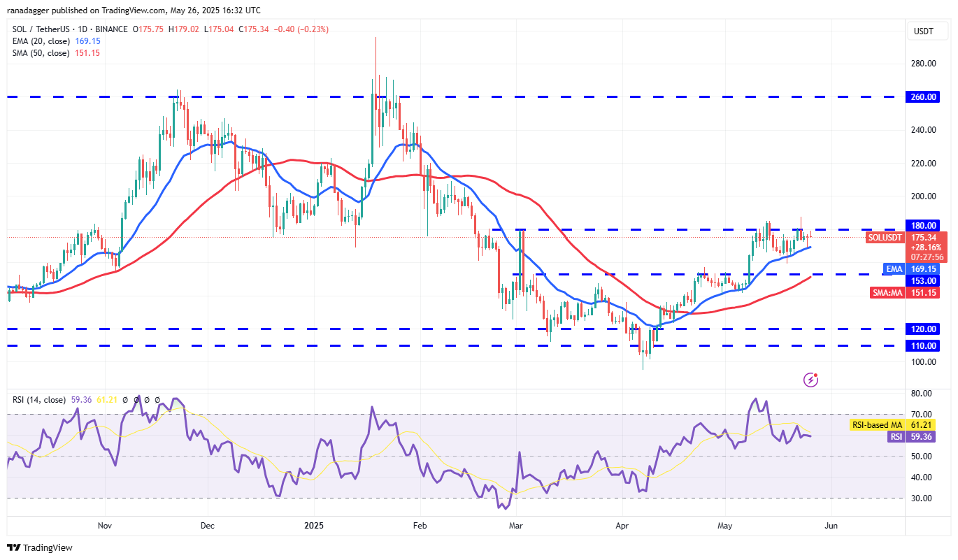Click the purple lightning bolt event icon
The height and width of the screenshot is (560, 958).
[x=811, y=380]
